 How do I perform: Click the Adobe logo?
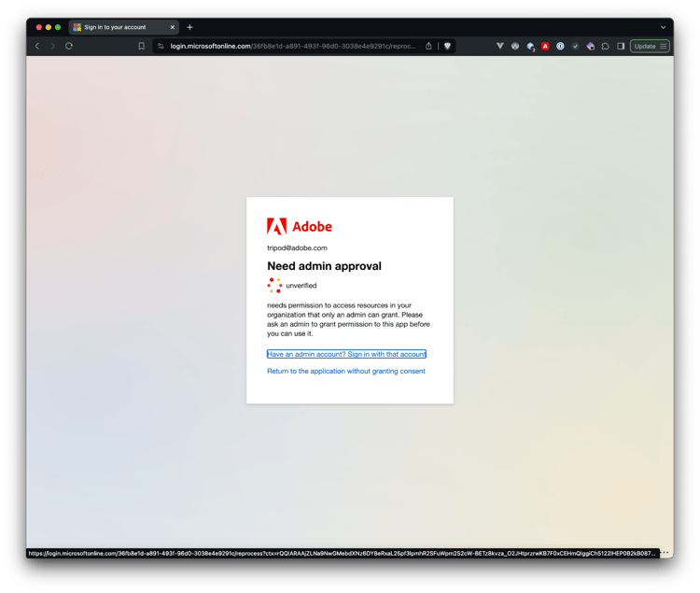299,226
